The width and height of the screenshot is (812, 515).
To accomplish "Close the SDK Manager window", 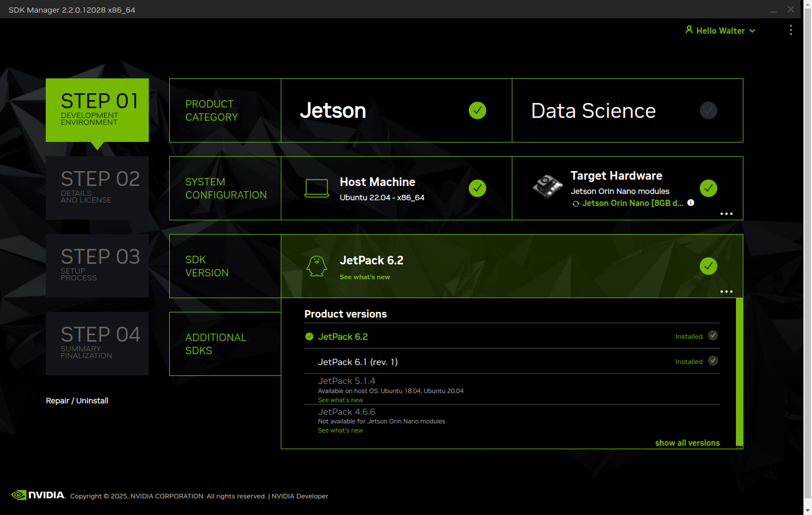I will tap(791, 9).
